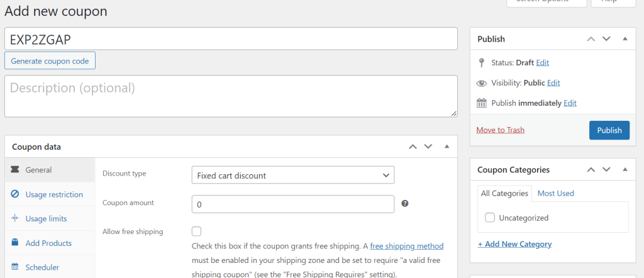Collapse the Coupon data panel
Image resolution: width=644 pixels, height=278 pixels.
pos(447,147)
